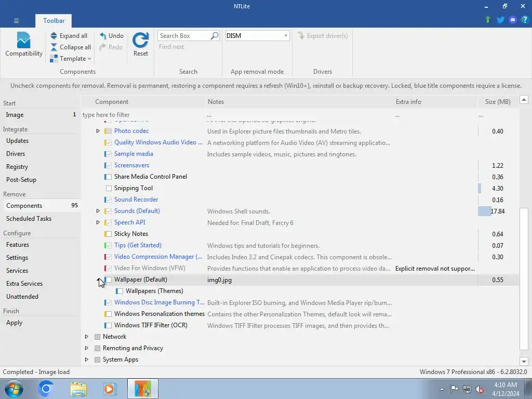
Task: Click the Reset circular arrow icon
Action: [140, 40]
